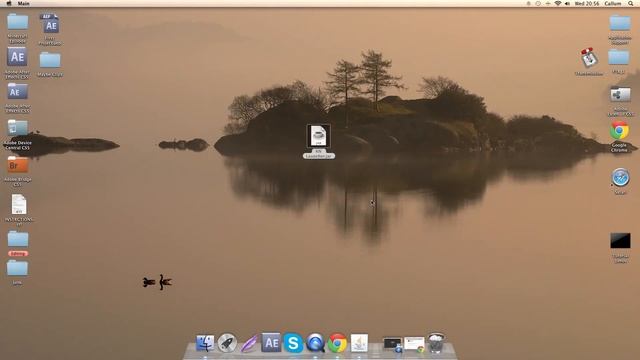The width and height of the screenshot is (640, 360).
Task: Open the Trash in the Dock
Action: coord(436,343)
